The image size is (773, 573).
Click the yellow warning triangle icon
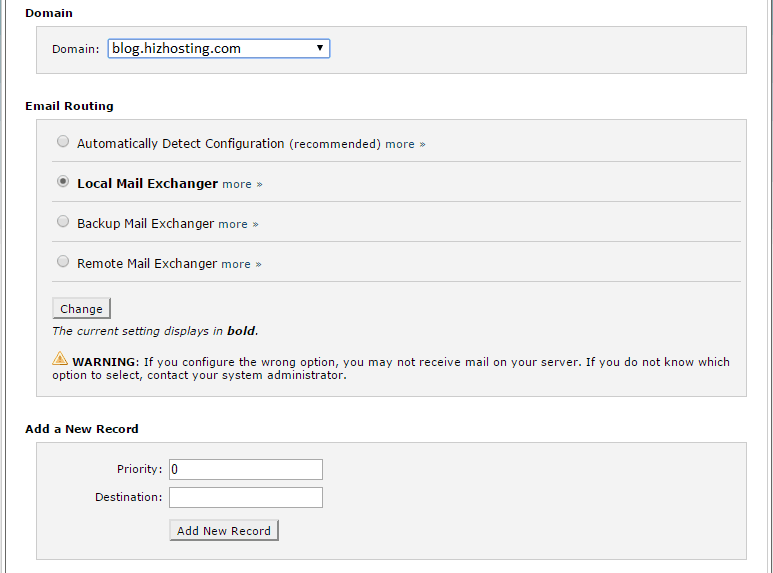click(60, 358)
